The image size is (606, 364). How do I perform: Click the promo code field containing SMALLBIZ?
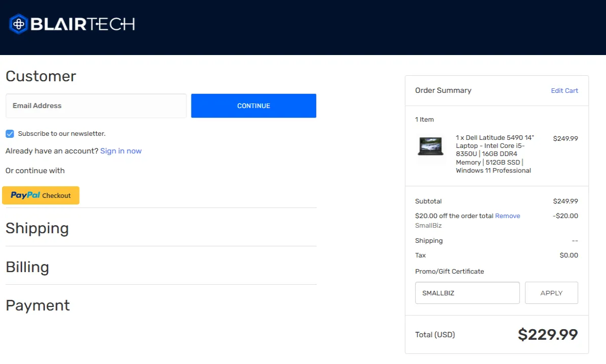tap(467, 293)
